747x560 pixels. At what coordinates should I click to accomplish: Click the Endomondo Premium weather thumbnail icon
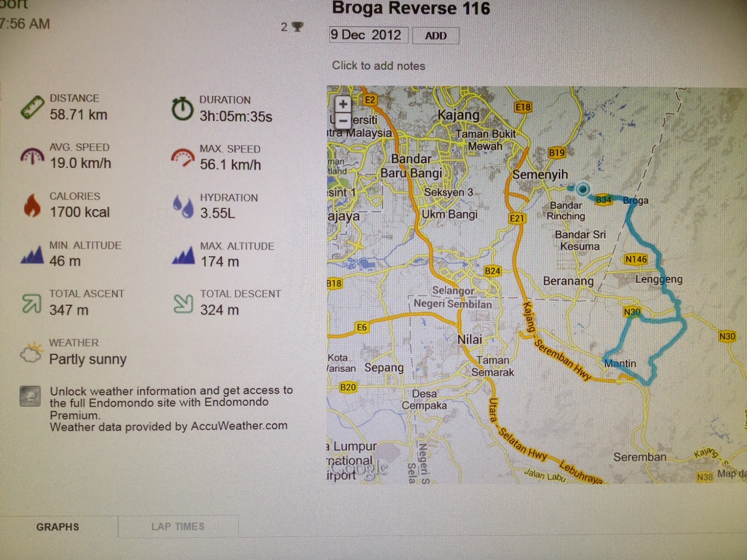click(x=30, y=396)
